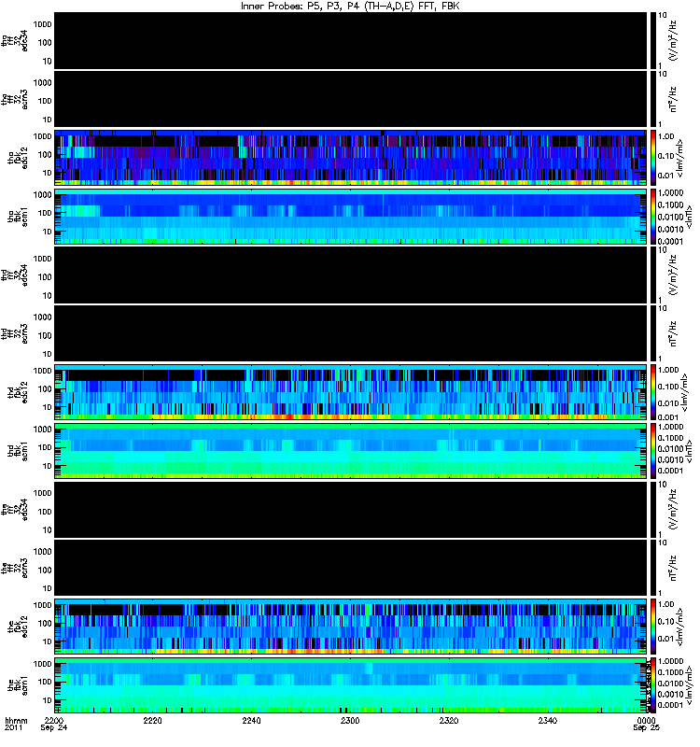Click the empty tha fff 32 edc34 panel
This screenshot has height=747, width=700.
tap(351, 40)
